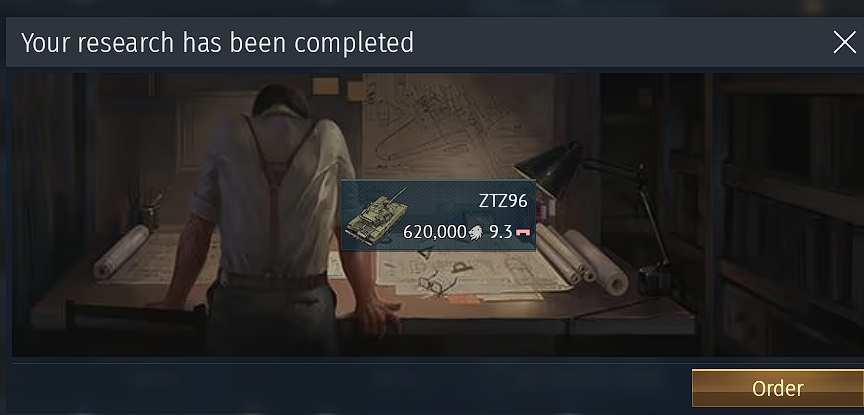Click the 9.3 battle rating value
This screenshot has width=864, height=415.
[500, 232]
